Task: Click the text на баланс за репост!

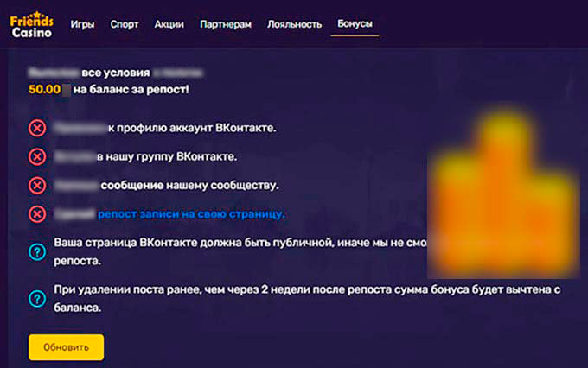Action: click(131, 90)
